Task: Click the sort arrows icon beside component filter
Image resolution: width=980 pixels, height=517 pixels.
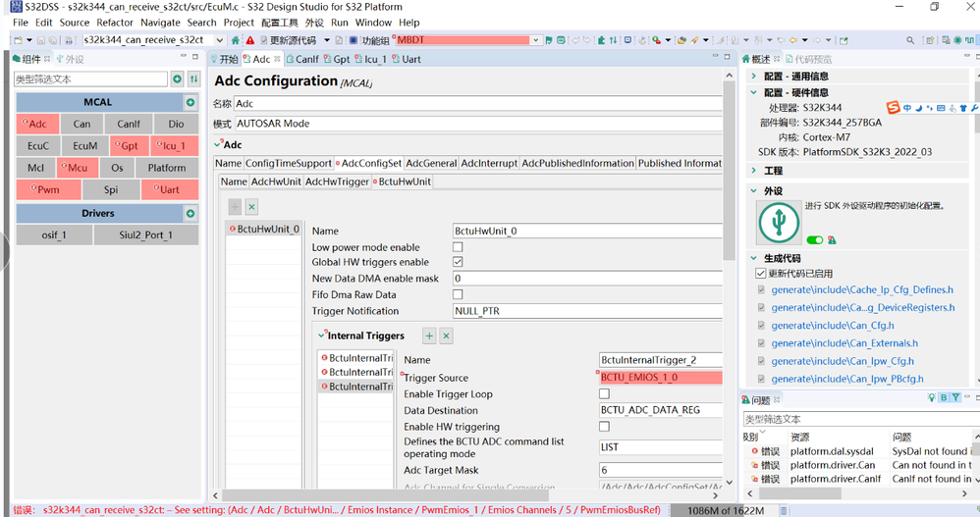Action: point(193,79)
